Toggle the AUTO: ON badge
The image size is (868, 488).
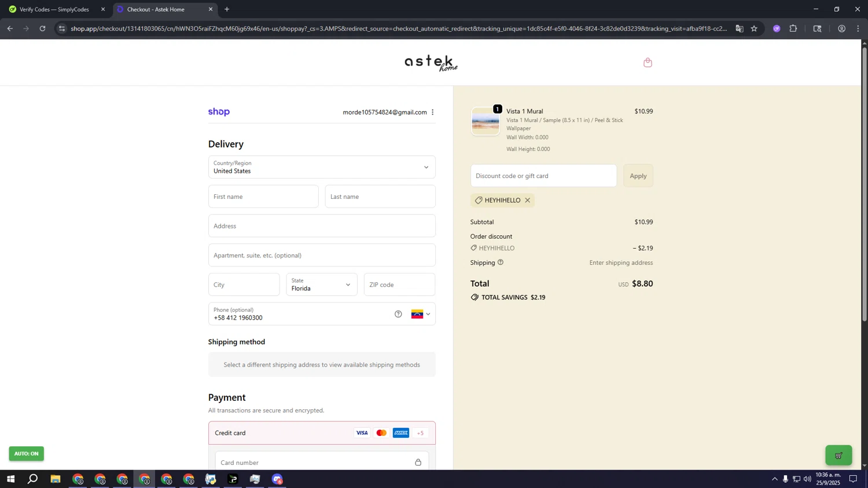click(26, 454)
